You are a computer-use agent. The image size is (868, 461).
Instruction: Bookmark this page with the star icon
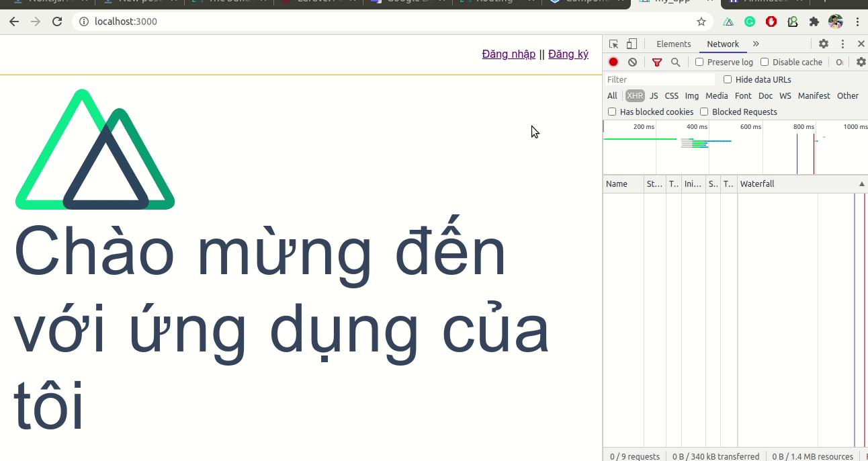pos(701,22)
